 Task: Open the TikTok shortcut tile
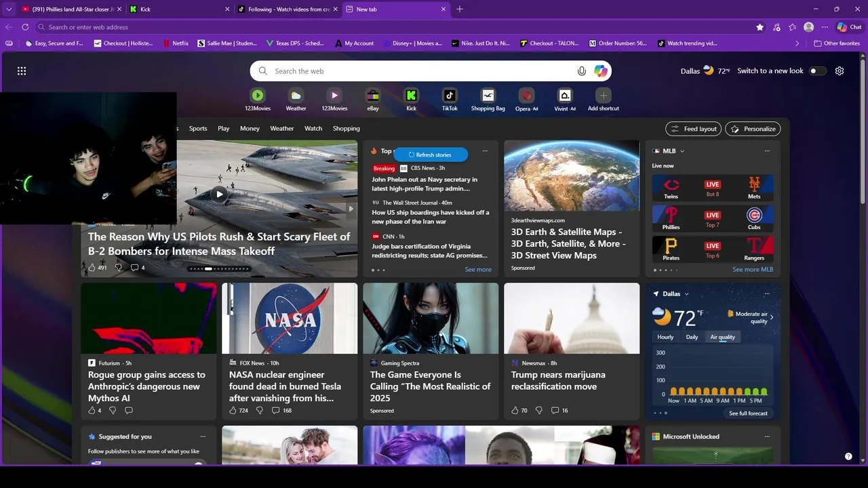point(450,100)
